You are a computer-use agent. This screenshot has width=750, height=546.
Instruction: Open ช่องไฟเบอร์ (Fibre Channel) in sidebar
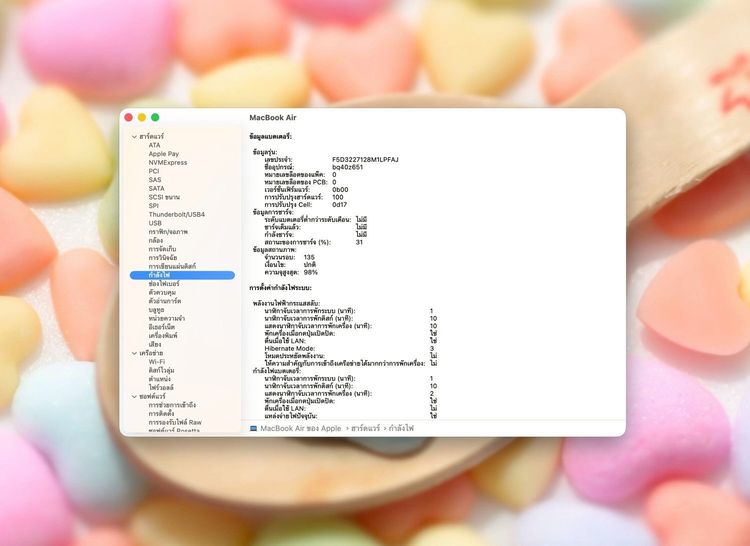164,284
